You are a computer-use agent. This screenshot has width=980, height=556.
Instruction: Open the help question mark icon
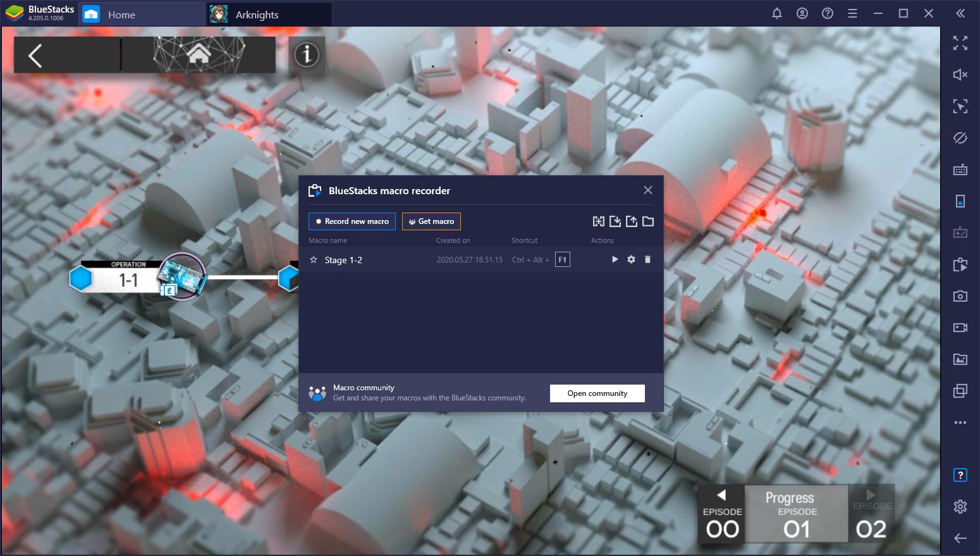(x=828, y=13)
